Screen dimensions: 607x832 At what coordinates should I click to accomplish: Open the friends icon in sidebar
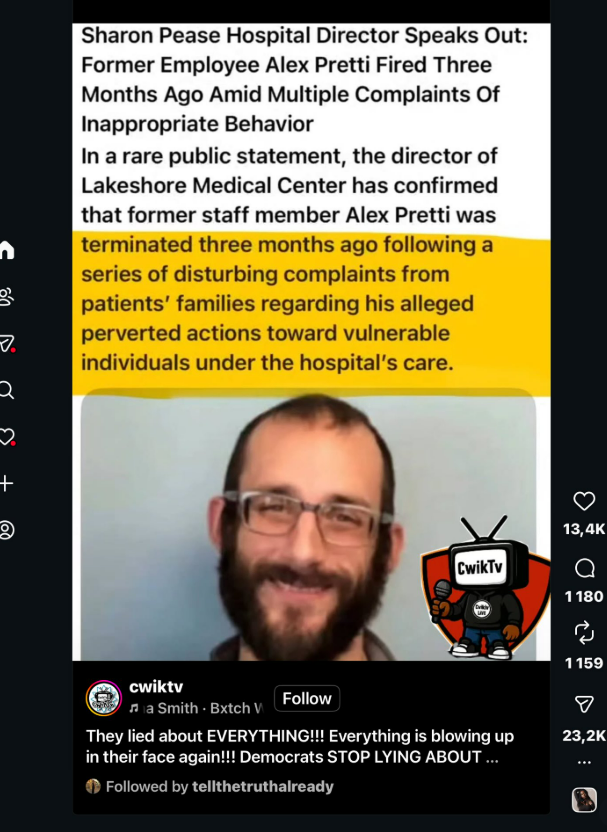pos(6,296)
